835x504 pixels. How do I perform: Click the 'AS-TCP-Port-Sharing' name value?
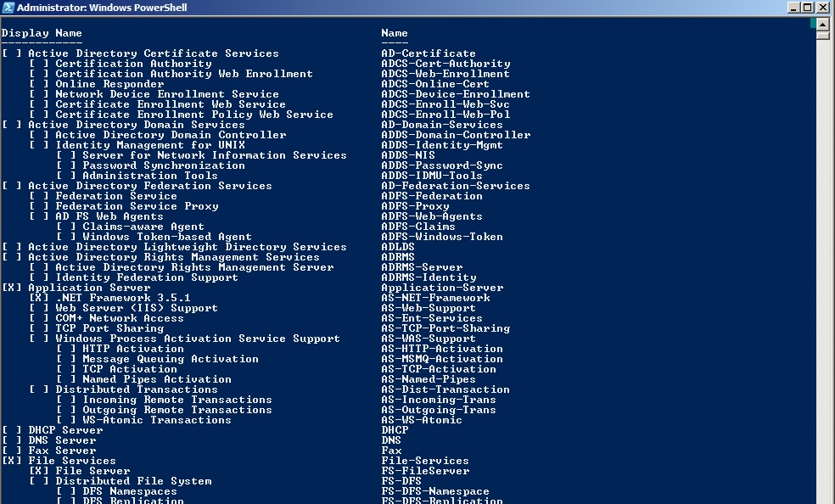[446, 328]
